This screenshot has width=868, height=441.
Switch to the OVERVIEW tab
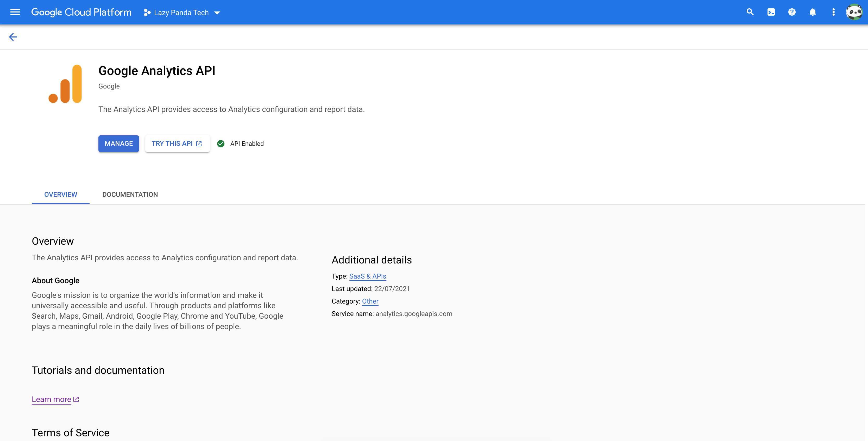coord(61,194)
